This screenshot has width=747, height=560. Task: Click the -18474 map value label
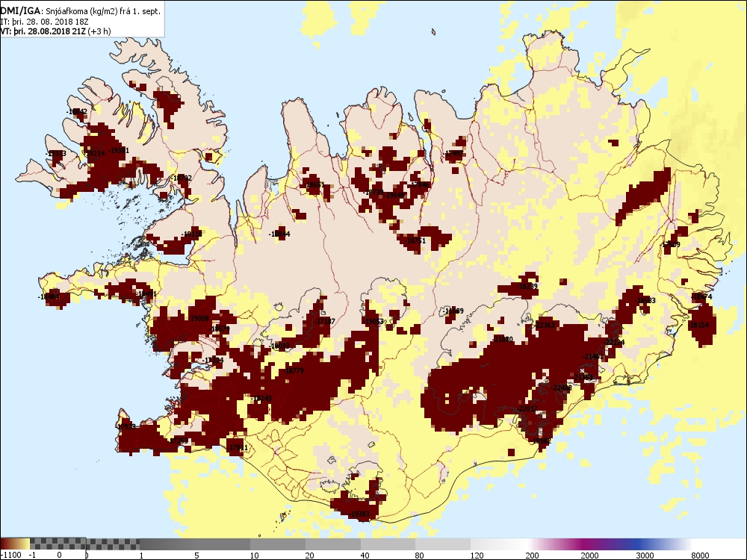click(x=701, y=297)
